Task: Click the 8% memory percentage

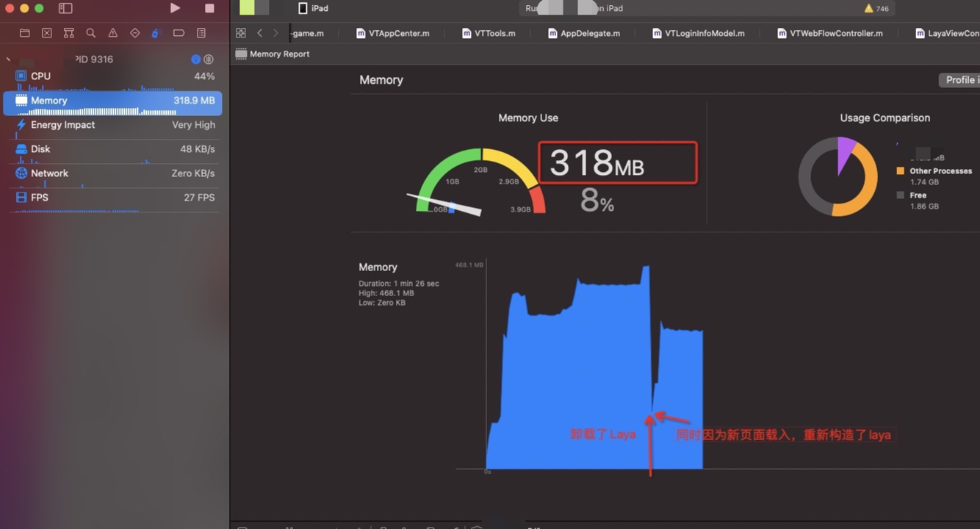Action: 597,200
